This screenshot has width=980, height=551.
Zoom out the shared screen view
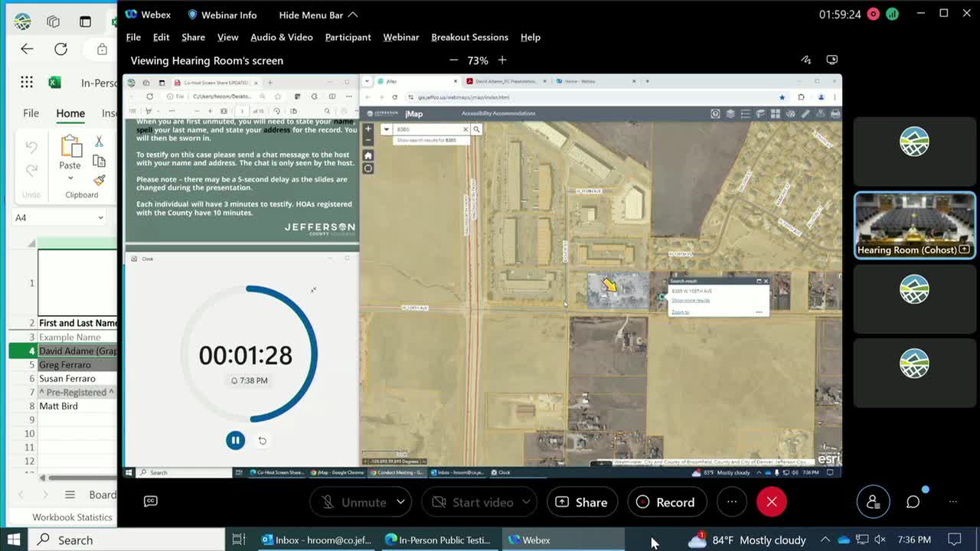tap(453, 60)
